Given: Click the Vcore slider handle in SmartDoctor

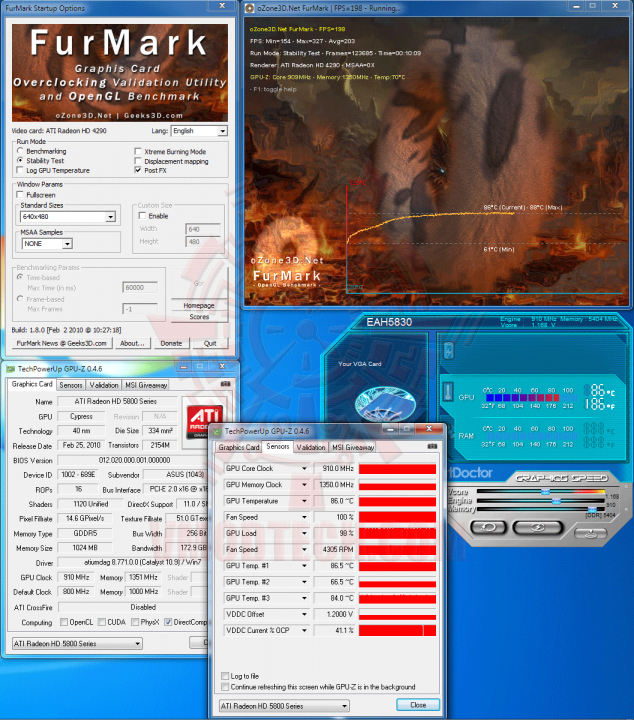Looking at the screenshot, I should coord(545,492).
